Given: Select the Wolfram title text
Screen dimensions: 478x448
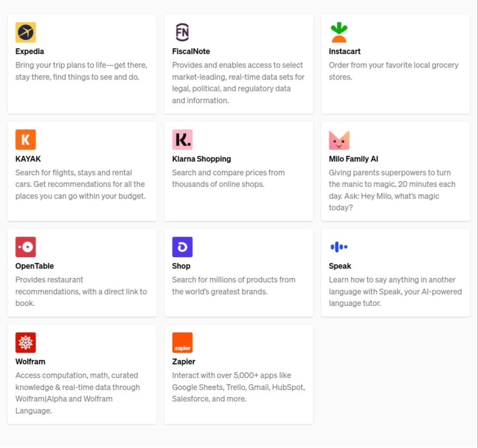Looking at the screenshot, I should click(x=30, y=362).
